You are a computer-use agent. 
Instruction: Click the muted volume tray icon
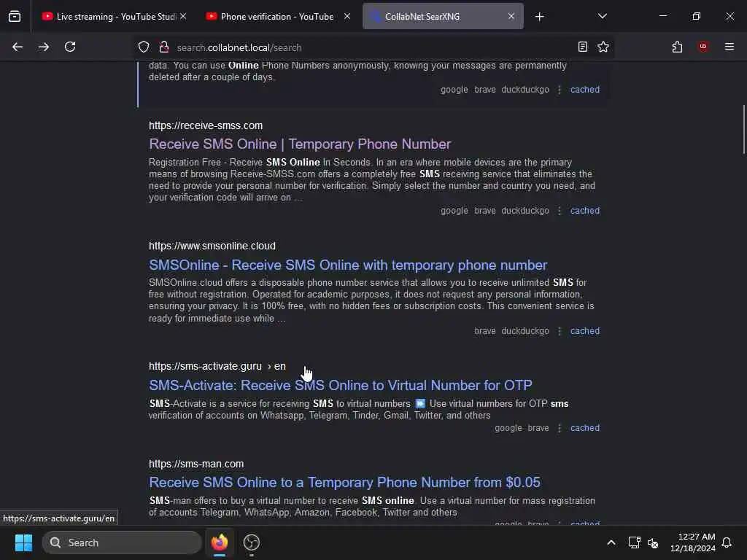(653, 542)
